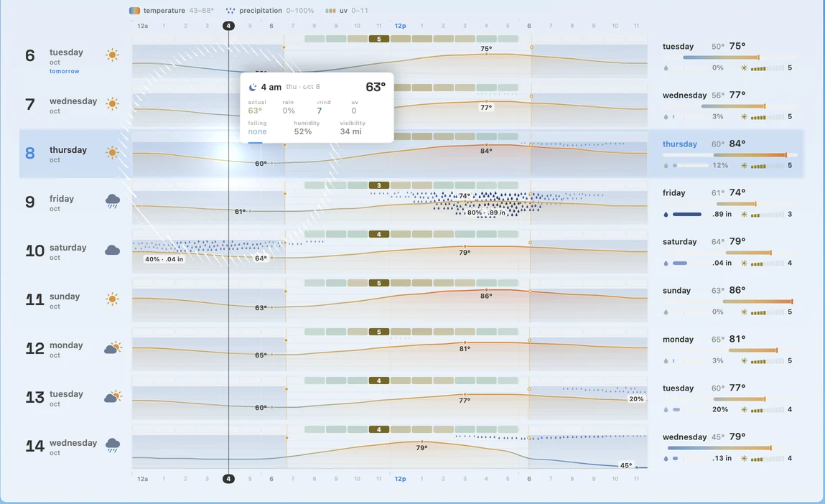Click the '40% · .04 in' label on Saturday
Viewport: 825px width, 504px height.
[164, 259]
